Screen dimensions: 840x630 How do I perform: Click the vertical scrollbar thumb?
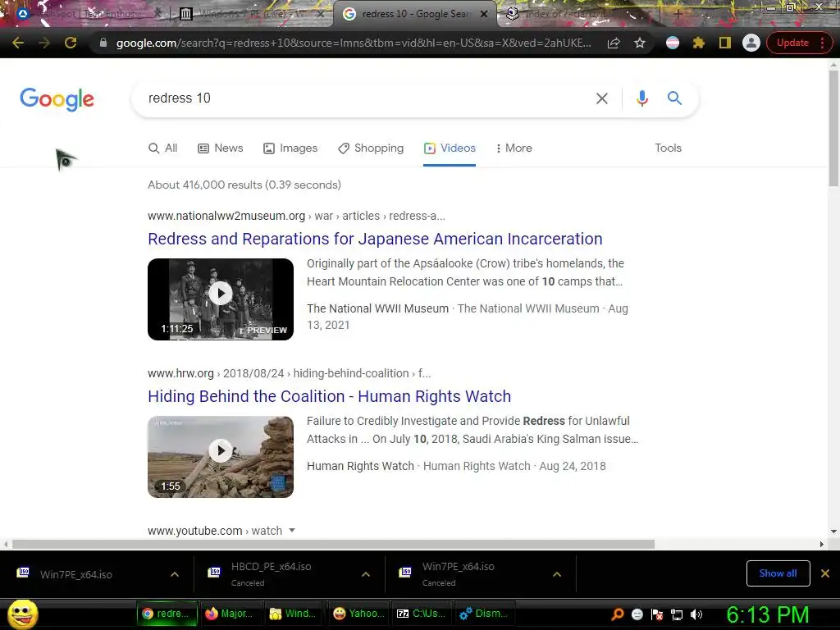tap(833, 128)
